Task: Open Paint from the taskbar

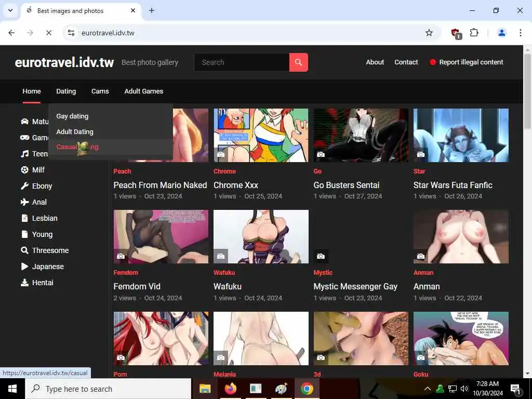Action: (281, 389)
